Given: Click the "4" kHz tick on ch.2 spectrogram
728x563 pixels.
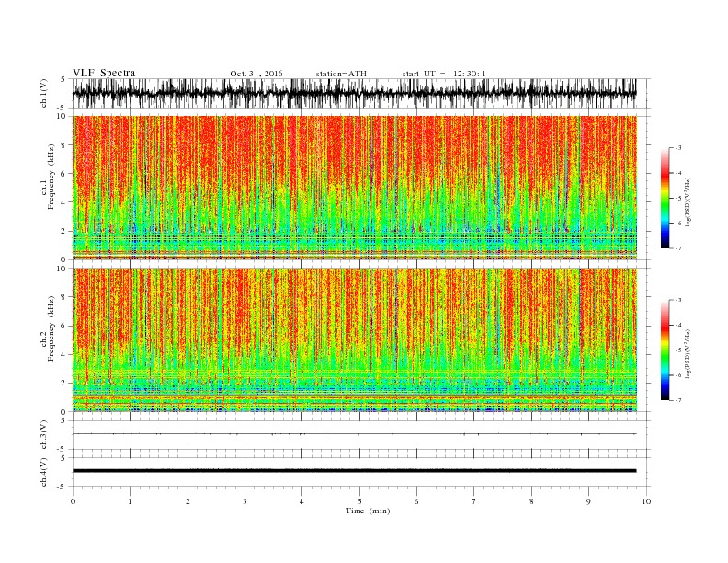Looking at the screenshot, I should [x=64, y=355].
